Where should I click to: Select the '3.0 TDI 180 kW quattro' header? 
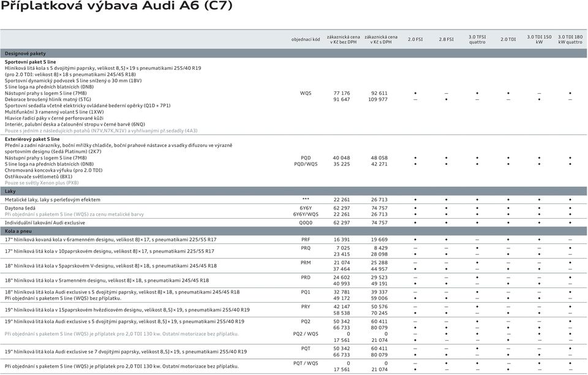[x=570, y=39]
